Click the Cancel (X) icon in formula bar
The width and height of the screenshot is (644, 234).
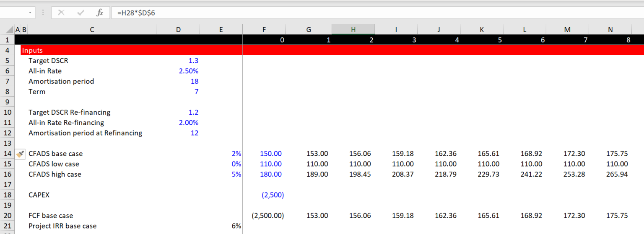[x=61, y=13]
